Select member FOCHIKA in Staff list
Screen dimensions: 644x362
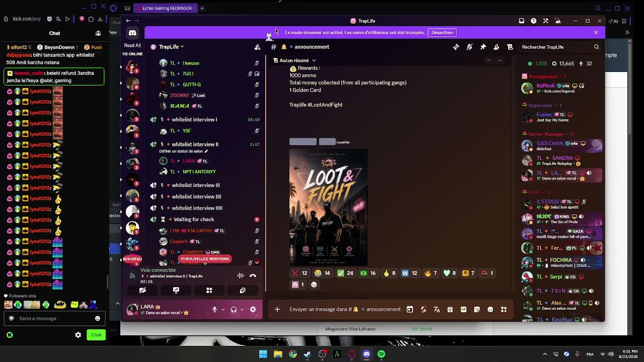point(561,262)
